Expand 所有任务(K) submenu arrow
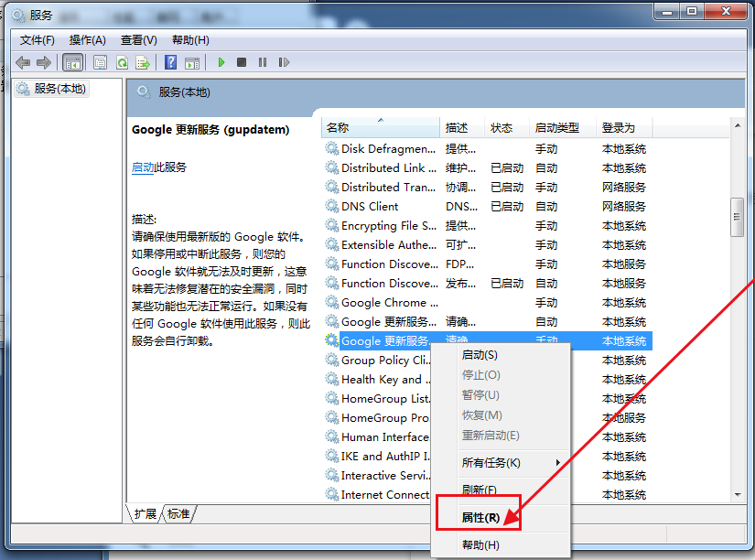The height and width of the screenshot is (560, 755). 557,463
